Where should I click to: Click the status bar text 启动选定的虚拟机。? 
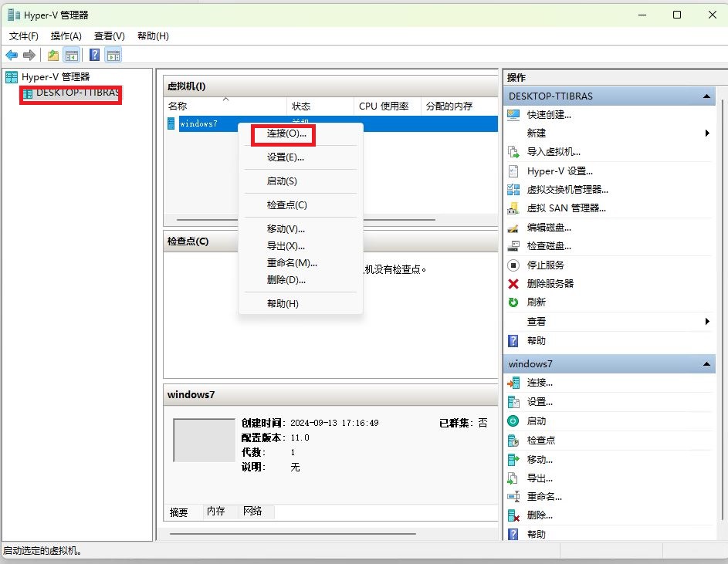42,551
